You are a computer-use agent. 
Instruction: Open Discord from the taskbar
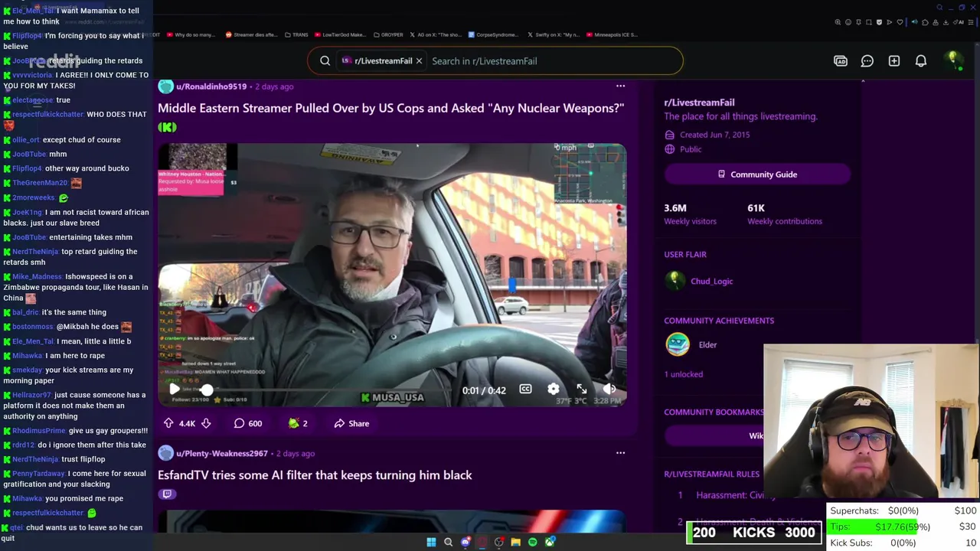[x=465, y=542]
